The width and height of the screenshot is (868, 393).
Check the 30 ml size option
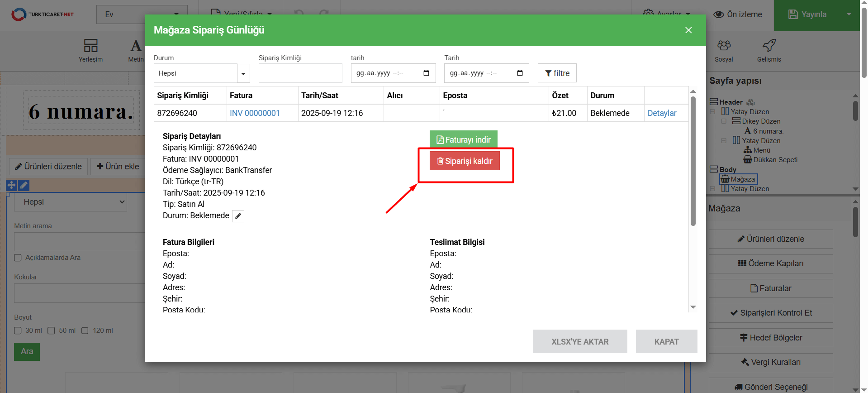pos(18,331)
